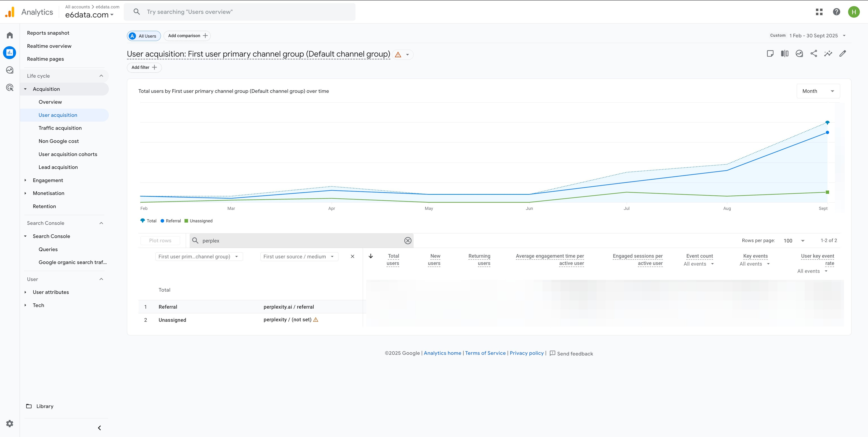This screenshot has height=437, width=868.
Task: Open the Month granularity dropdown
Action: [818, 91]
